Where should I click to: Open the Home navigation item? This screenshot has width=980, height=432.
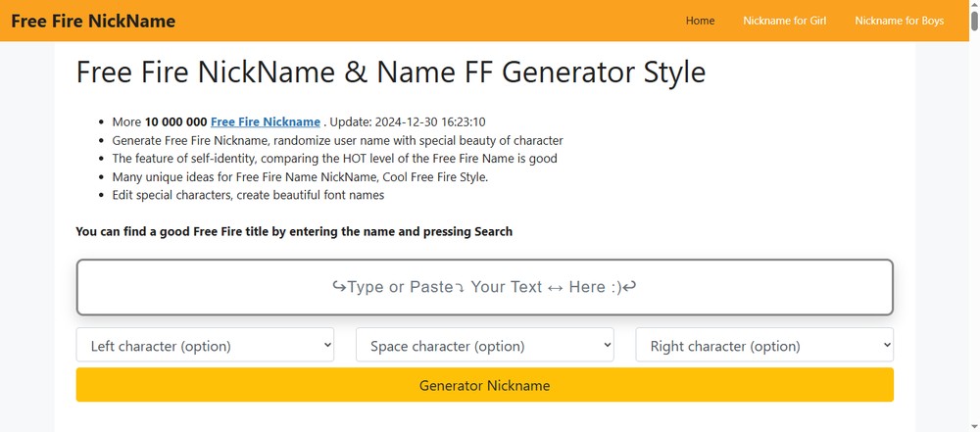pyautogui.click(x=700, y=21)
